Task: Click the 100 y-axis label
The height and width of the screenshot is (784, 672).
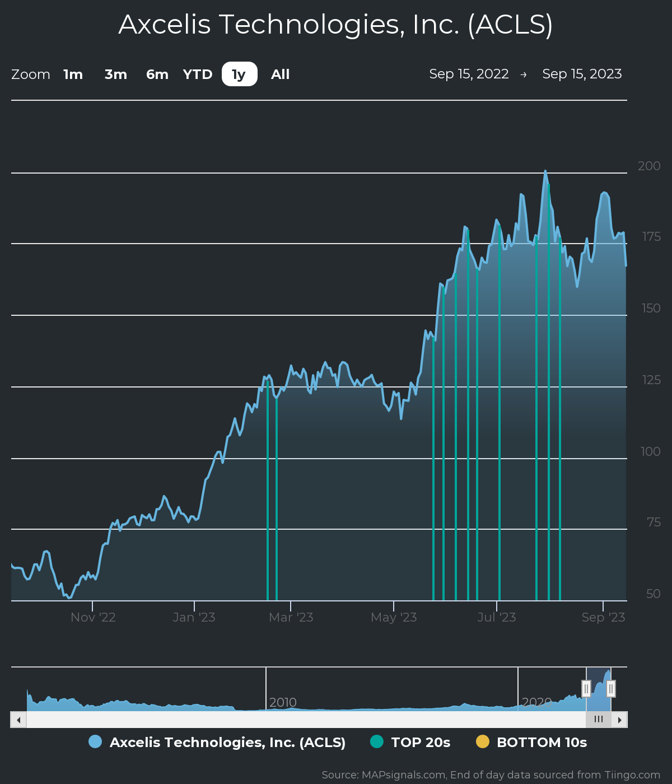Action: tap(651, 451)
